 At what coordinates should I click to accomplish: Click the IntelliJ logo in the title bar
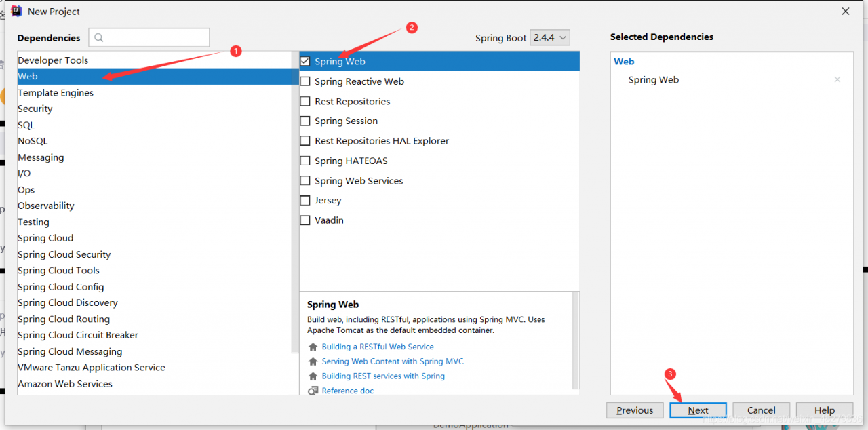16,12
